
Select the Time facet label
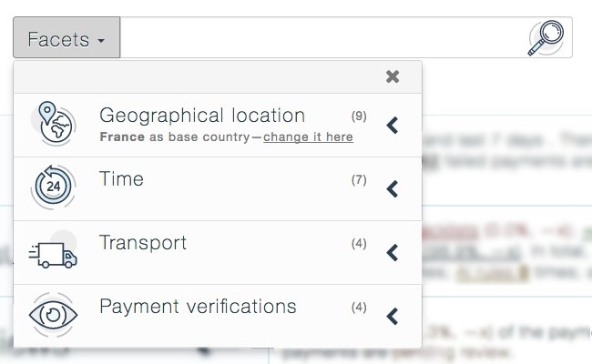point(121,178)
